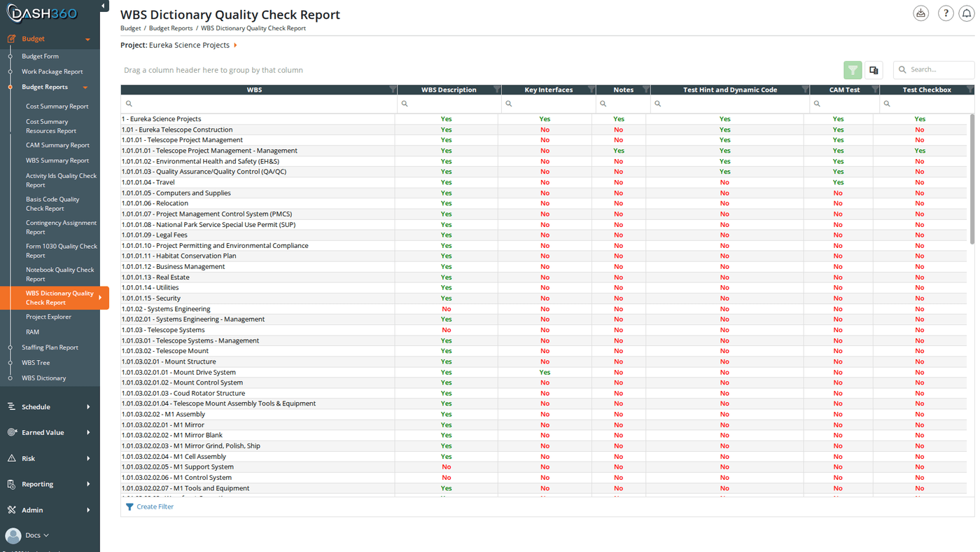Expand the Reporting menu

click(x=88, y=484)
